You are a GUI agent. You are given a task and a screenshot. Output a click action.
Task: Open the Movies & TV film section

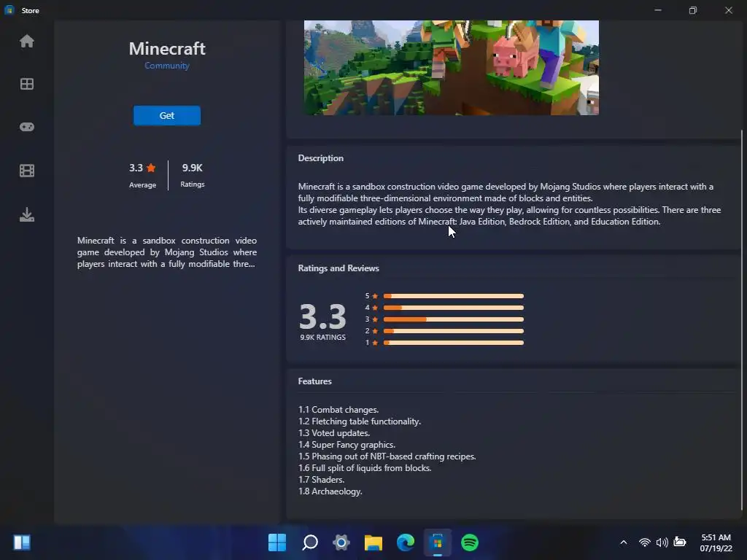click(x=27, y=171)
